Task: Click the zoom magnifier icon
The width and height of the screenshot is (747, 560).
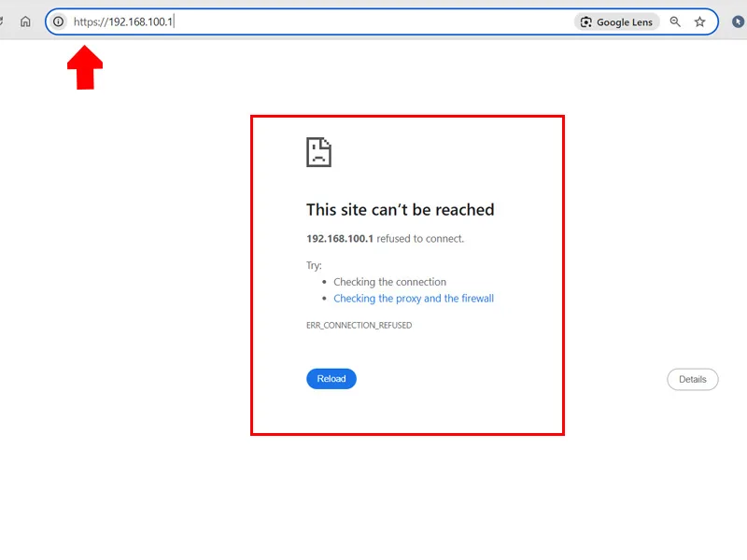Action: coord(675,21)
